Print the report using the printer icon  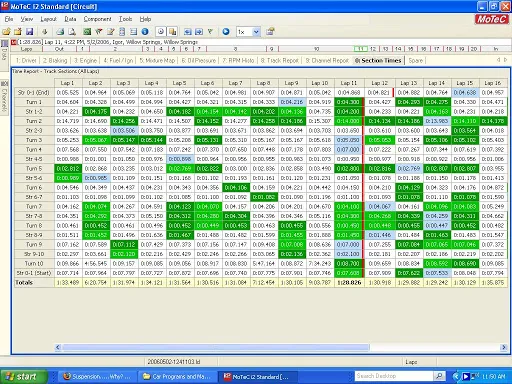pos(60,32)
